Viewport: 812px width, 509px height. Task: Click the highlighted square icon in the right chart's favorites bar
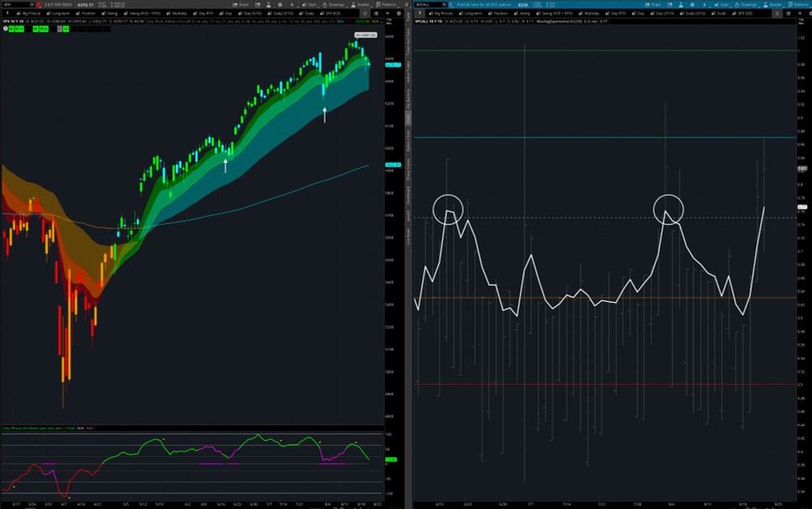(777, 13)
